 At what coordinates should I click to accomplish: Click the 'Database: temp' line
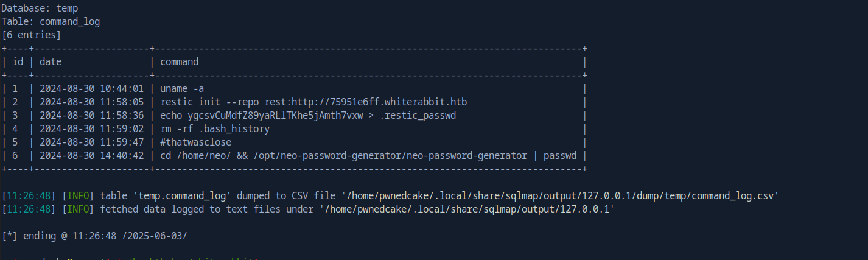coord(40,9)
